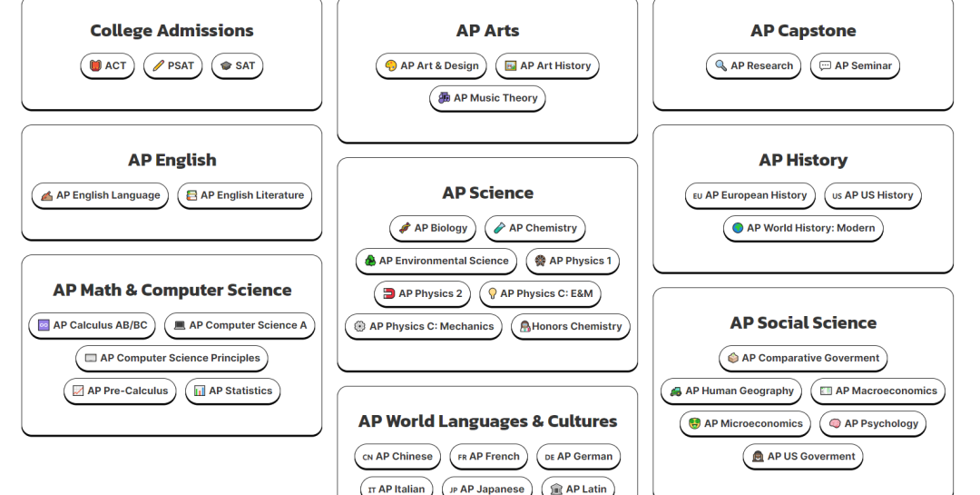This screenshot has width=980, height=495.
Task: Click the AP Biology DNA icon
Action: 405,228
